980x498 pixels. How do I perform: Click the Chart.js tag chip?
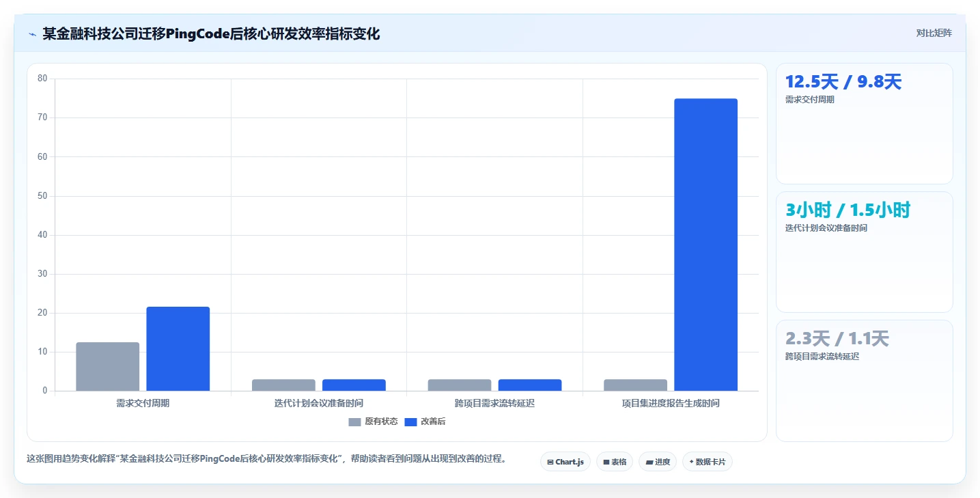point(565,462)
